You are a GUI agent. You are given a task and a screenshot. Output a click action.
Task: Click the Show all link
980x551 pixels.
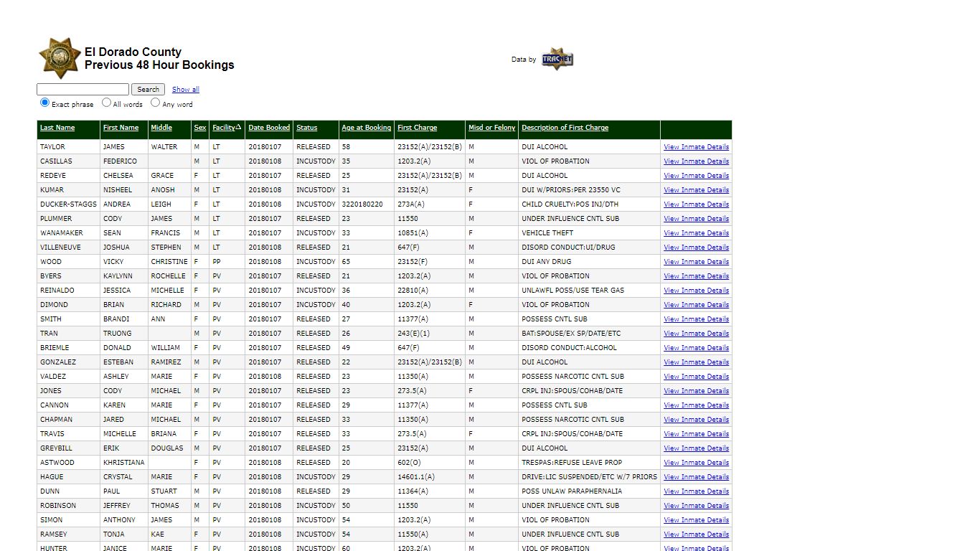coord(185,90)
